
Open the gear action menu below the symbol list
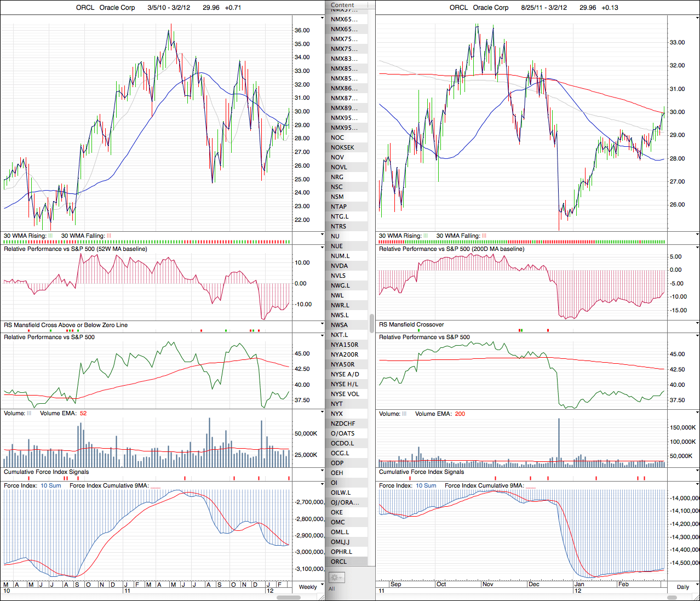tap(336, 578)
